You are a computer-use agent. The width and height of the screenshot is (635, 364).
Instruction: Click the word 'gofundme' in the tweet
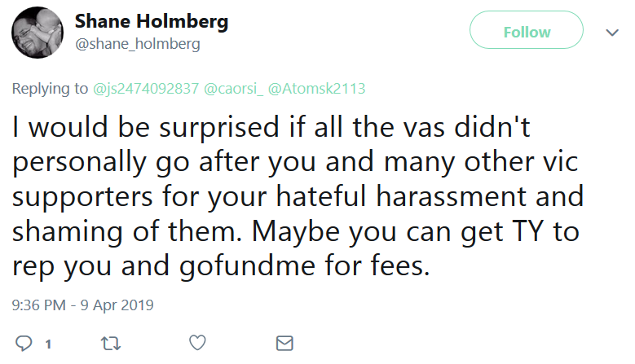248,266
